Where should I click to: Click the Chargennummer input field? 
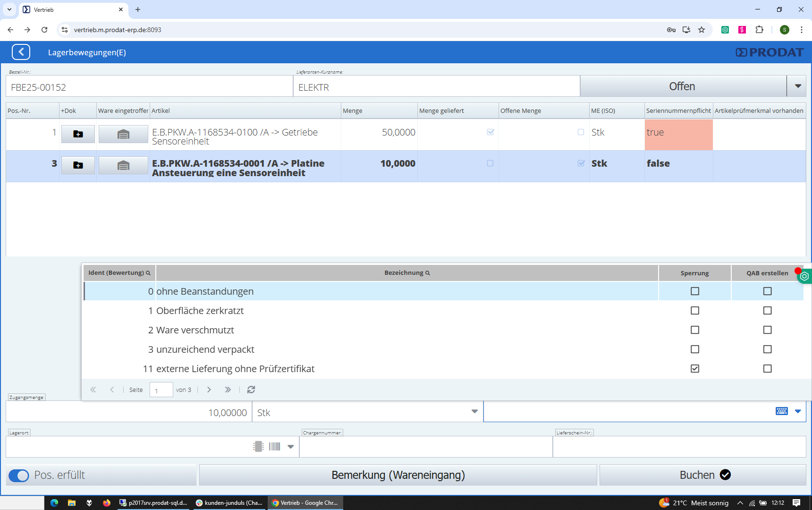point(425,447)
